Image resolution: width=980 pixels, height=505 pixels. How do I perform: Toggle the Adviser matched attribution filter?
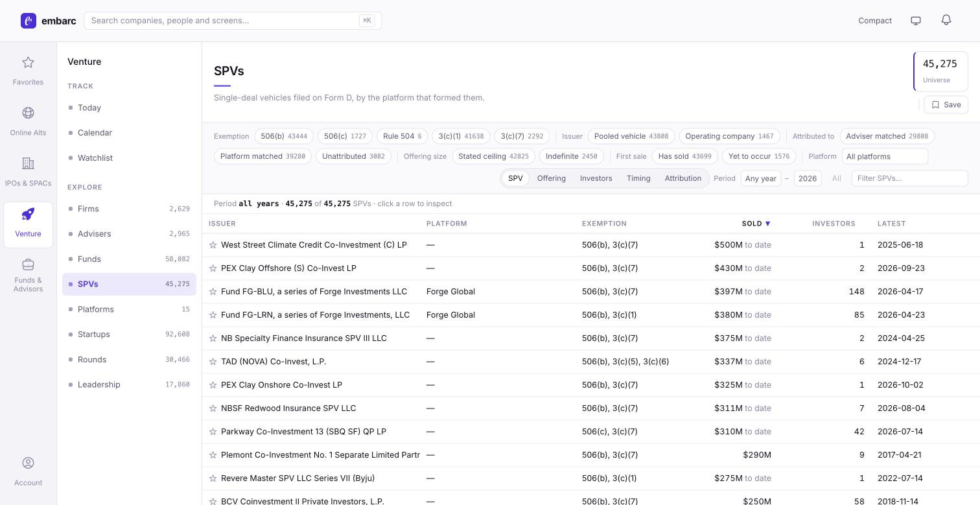[x=887, y=136]
